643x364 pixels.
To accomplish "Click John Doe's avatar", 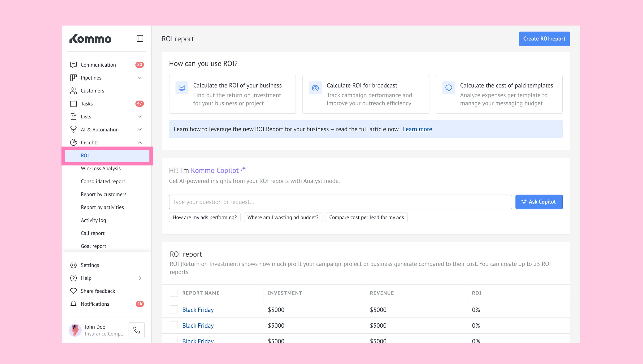I will pos(75,330).
